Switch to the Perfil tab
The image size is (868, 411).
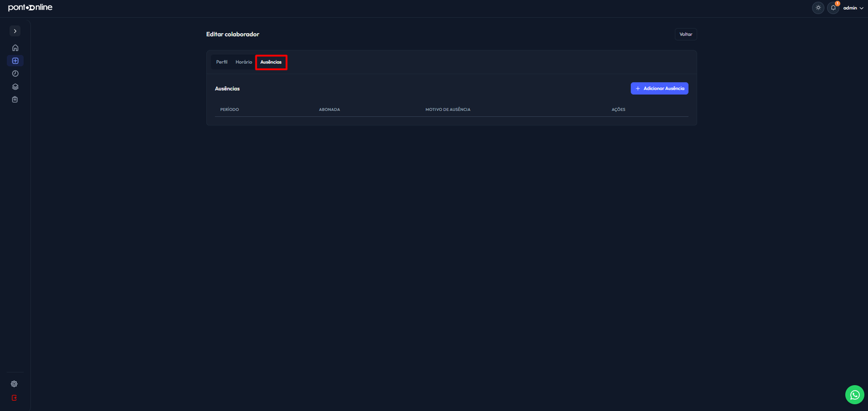[x=222, y=62]
